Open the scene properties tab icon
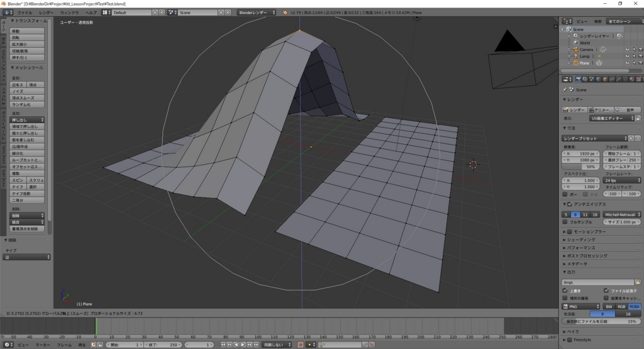 tap(591, 79)
